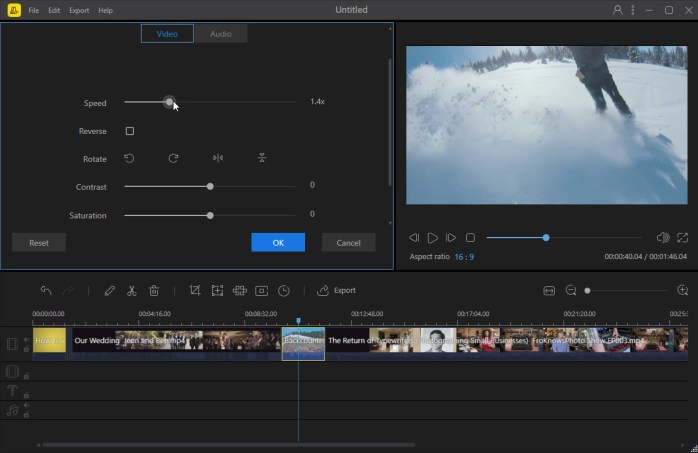The width and height of the screenshot is (698, 453).
Task: Click the Reset button
Action: point(39,243)
